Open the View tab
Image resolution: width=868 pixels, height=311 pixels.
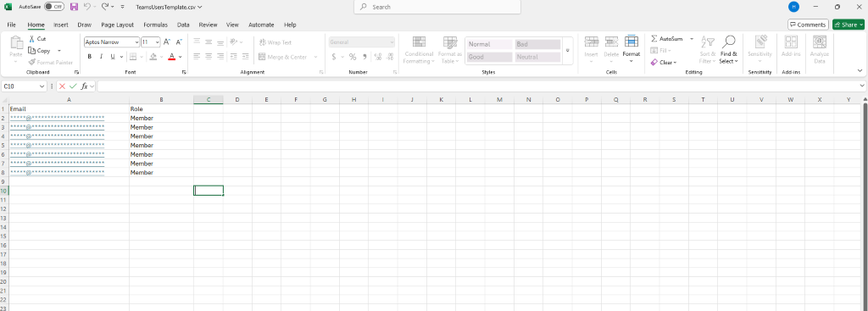(232, 25)
